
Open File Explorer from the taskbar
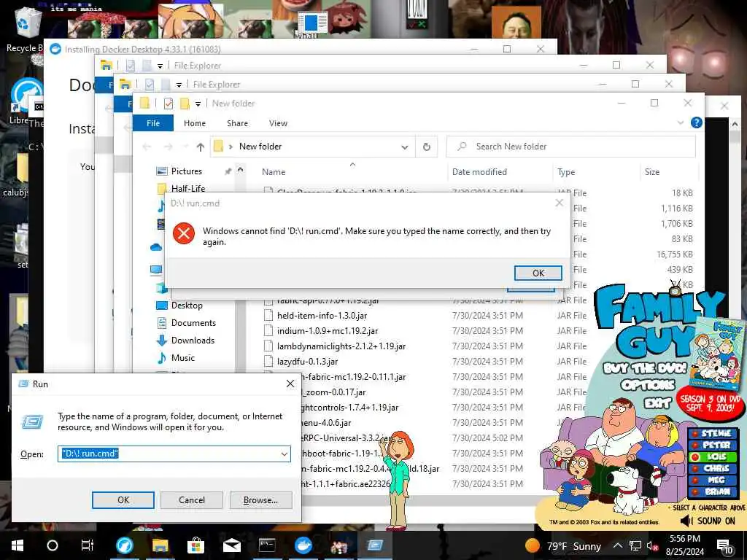tap(160, 545)
